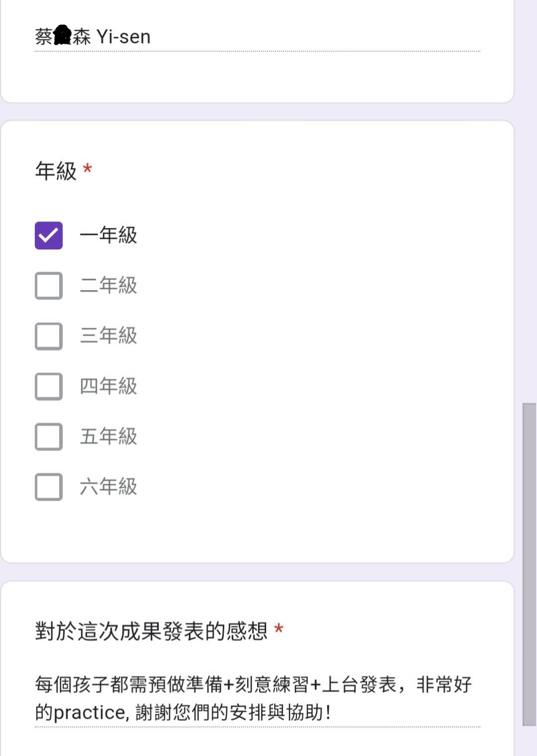Click the 一年級 option label text
Viewport: 537px width, 756px height.
108,235
